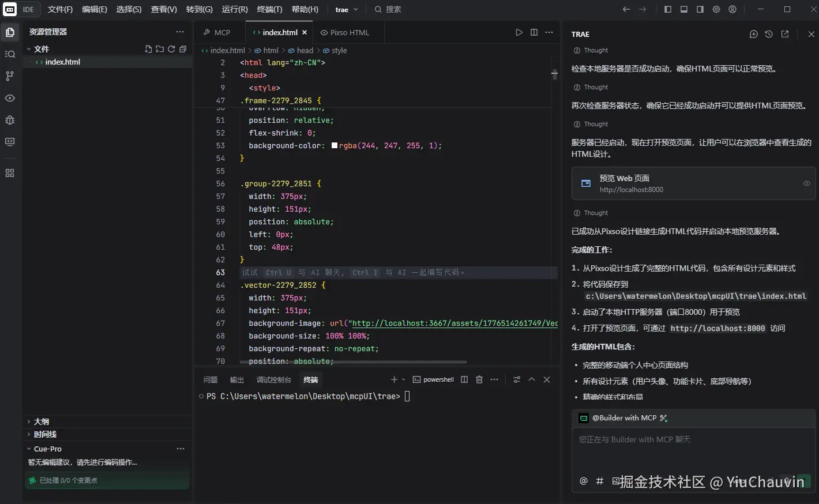This screenshot has height=504, width=819.
Task: Open the Extensions view in the activity bar
Action: click(x=10, y=173)
